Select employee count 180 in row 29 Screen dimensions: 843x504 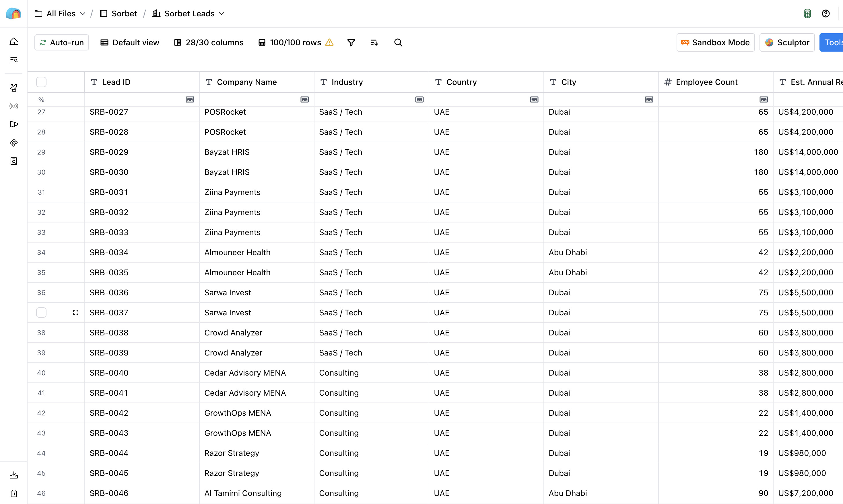716,152
